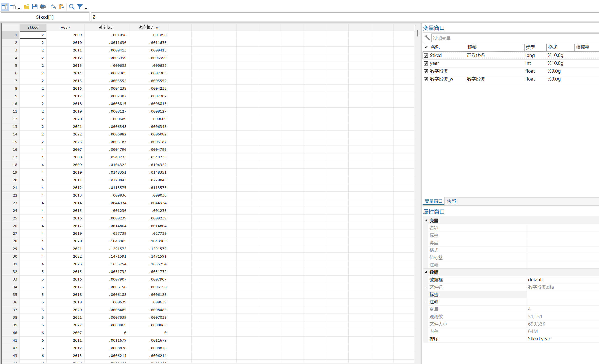
Task: Switch to Data Editor edit mode
Action: tap(5, 7)
